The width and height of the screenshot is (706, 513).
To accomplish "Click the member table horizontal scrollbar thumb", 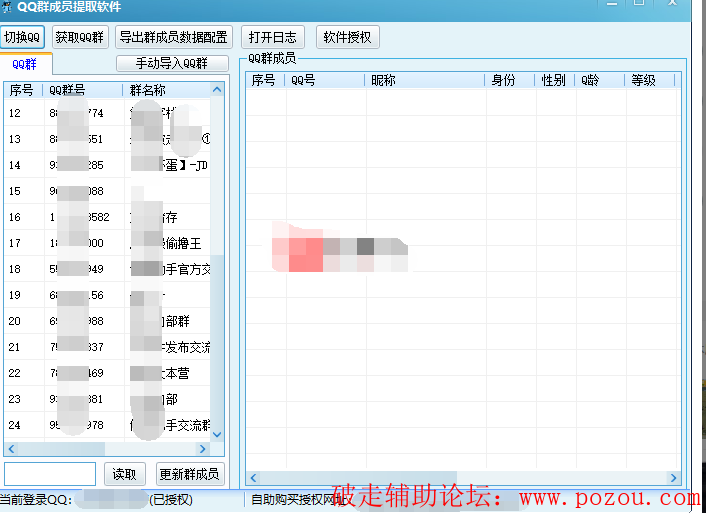I will [x=358, y=477].
